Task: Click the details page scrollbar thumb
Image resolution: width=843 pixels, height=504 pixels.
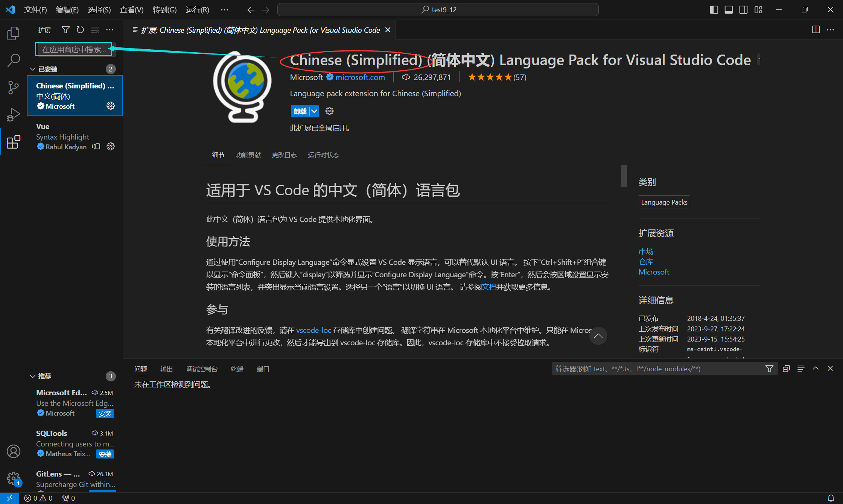Action: 624,176
